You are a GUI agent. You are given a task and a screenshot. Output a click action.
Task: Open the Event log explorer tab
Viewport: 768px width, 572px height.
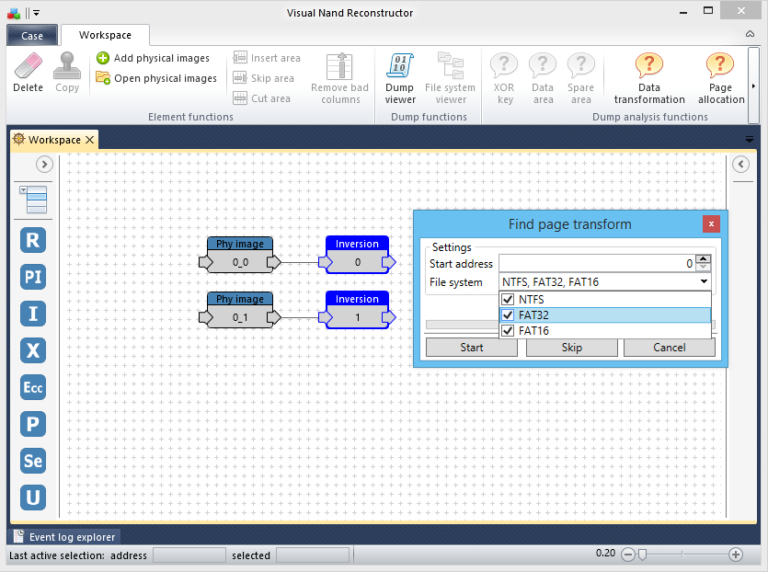[x=65, y=537]
